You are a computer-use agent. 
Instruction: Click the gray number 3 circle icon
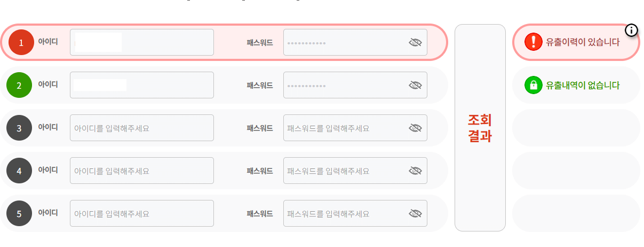[x=19, y=128]
